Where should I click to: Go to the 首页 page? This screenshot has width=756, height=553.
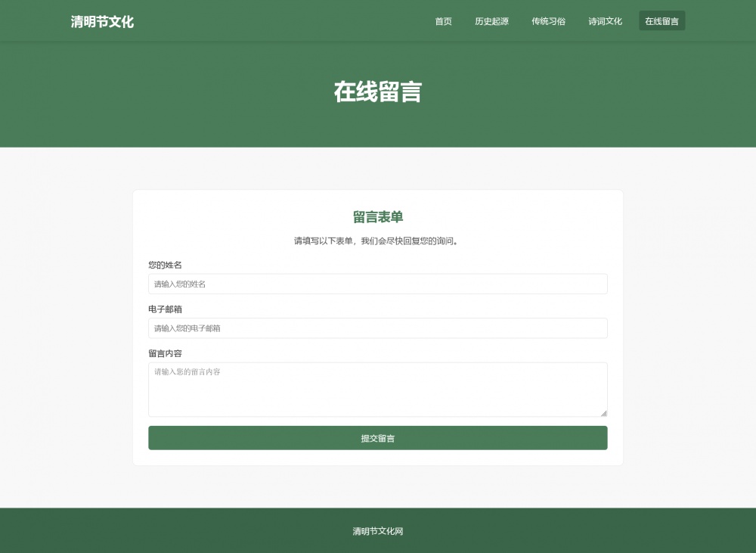(x=443, y=21)
